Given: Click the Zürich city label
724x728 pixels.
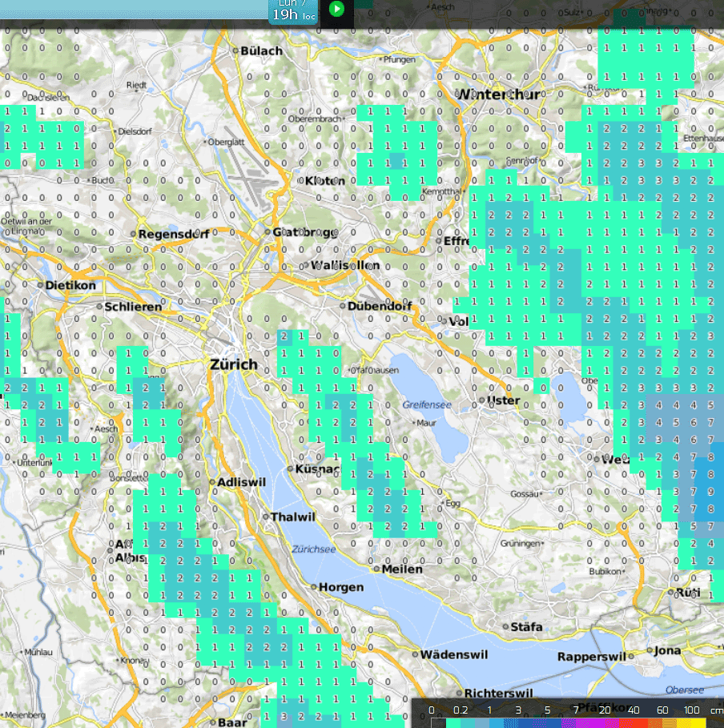Looking at the screenshot, I should 233,364.
